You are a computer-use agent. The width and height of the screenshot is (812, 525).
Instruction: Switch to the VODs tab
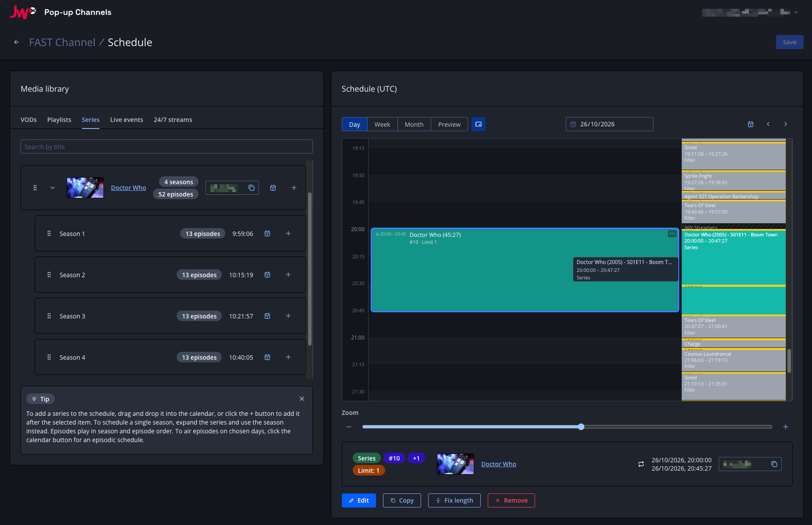(x=28, y=120)
